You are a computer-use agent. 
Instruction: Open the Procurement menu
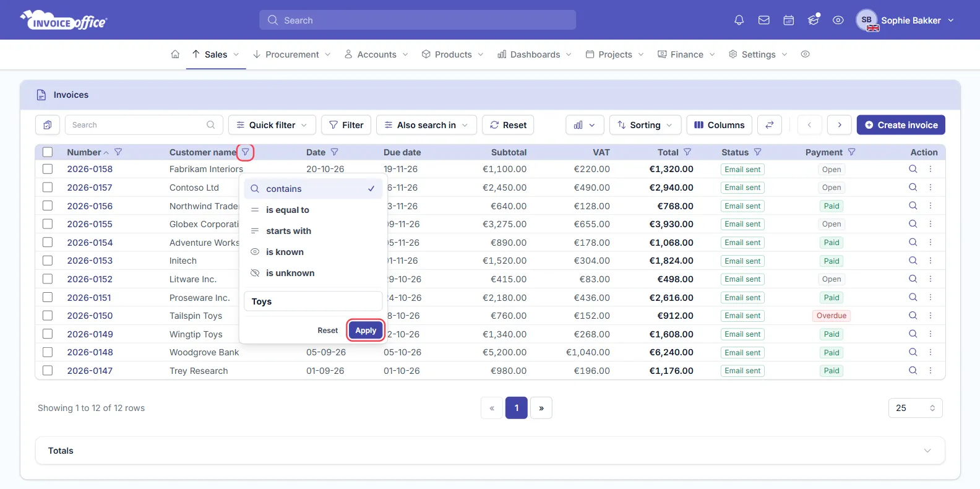pos(292,54)
